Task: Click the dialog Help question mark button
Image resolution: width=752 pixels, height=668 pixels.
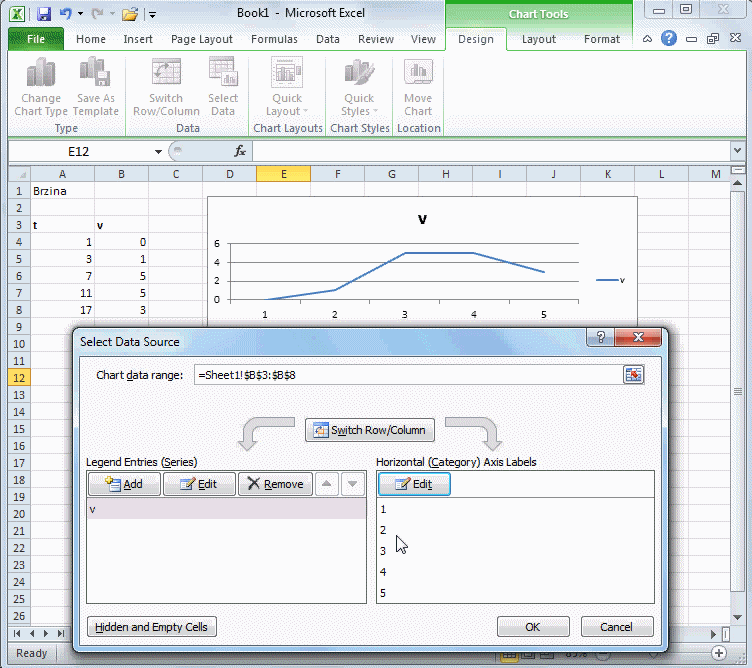Action: pos(602,340)
